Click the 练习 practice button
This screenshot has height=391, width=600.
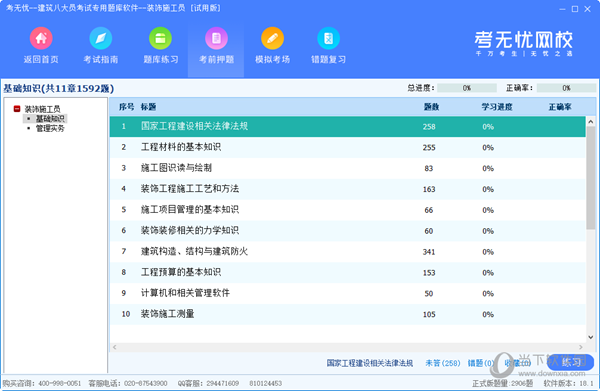point(571,362)
